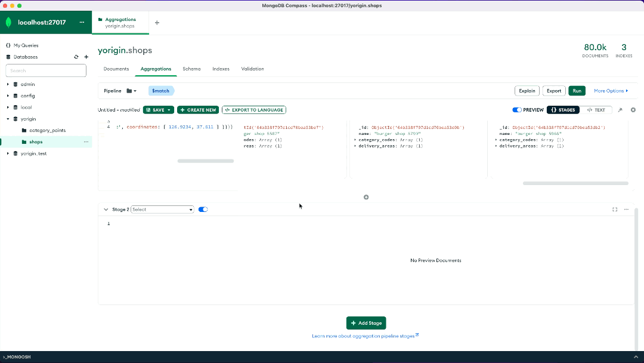Click shops collection folder icon
This screenshot has width=644, height=363.
tap(24, 142)
